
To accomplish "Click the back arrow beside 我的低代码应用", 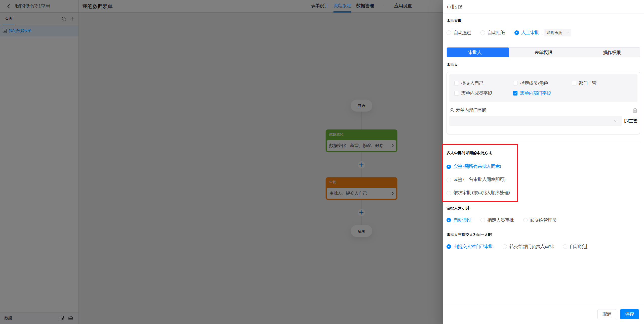I will 9,6.
